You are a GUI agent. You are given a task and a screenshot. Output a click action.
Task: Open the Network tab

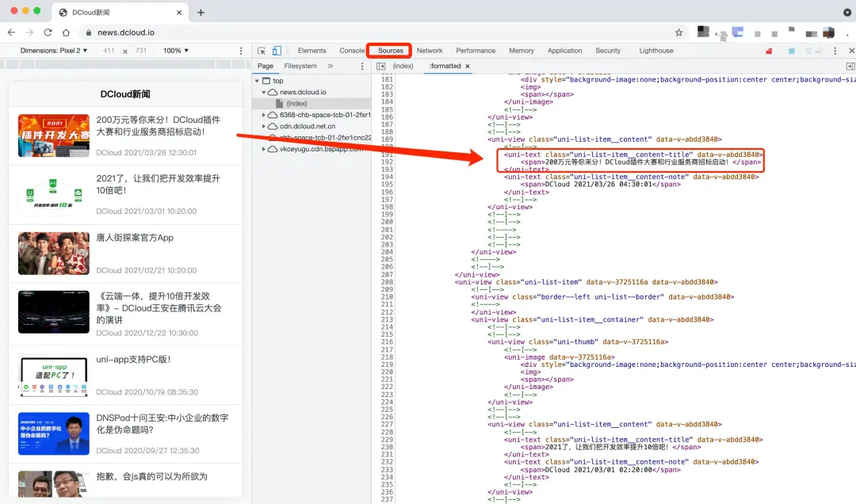[430, 51]
